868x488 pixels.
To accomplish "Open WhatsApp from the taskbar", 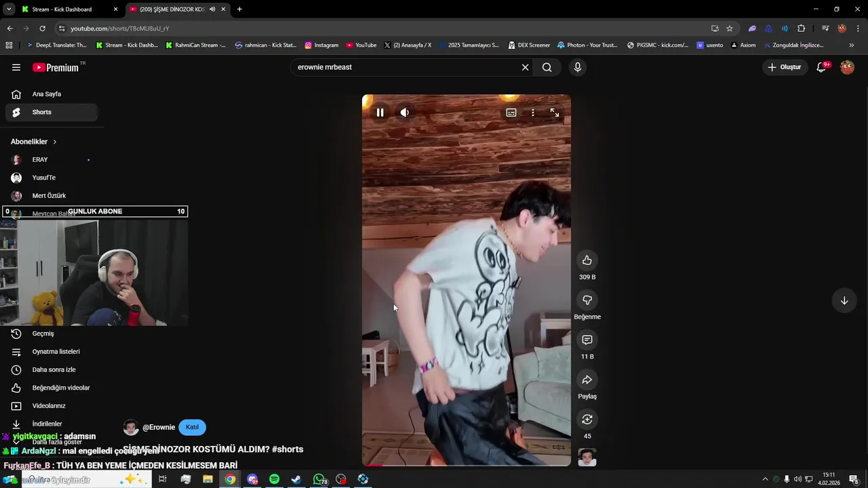I will pyautogui.click(x=319, y=479).
